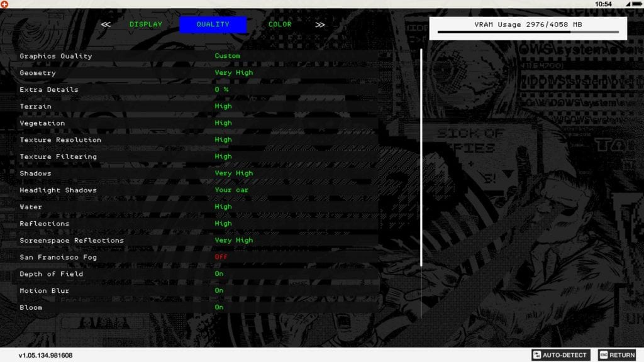The width and height of the screenshot is (644, 362).
Task: Click the next tab double-arrow icon
Action: 320,25
